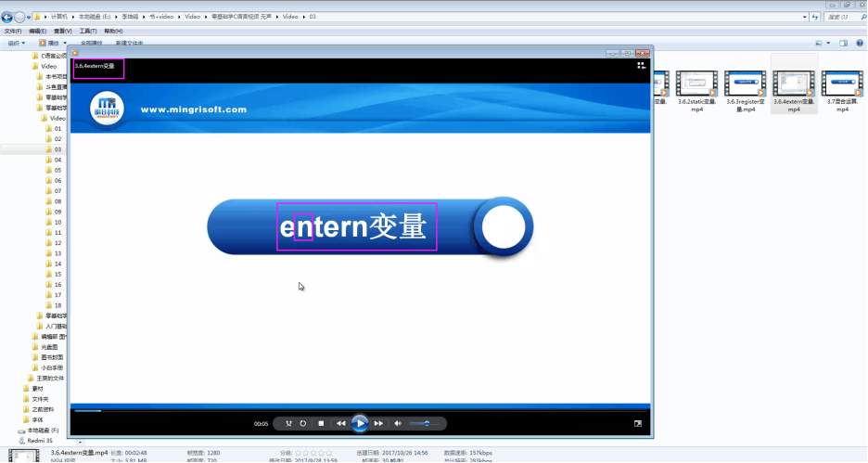Open Explorer help question mark icon
Screen dimensions: 868x463
pyautogui.click(x=860, y=44)
